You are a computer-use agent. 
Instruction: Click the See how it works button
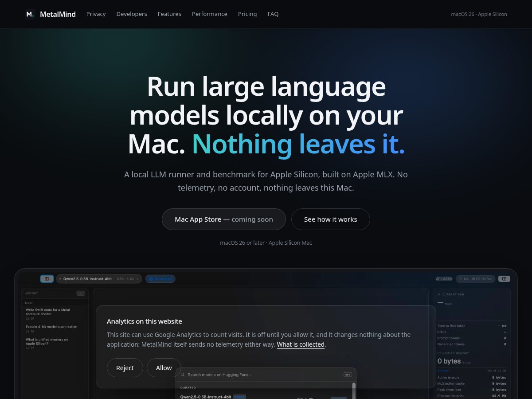coord(331,219)
